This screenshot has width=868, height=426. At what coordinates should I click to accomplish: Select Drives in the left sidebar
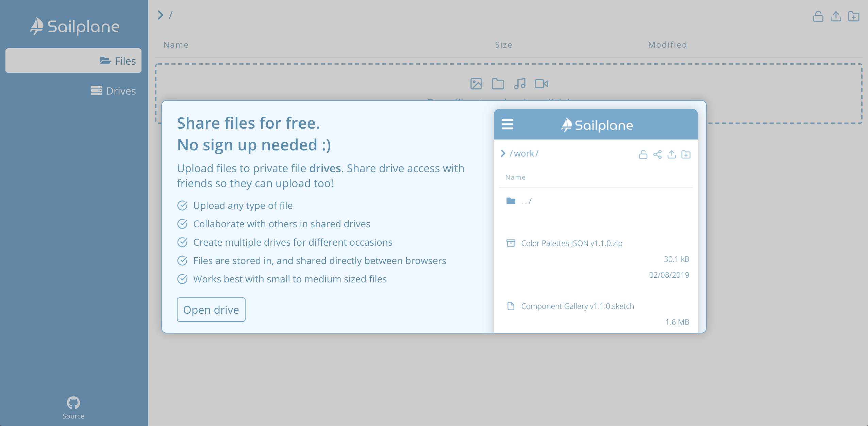[113, 90]
